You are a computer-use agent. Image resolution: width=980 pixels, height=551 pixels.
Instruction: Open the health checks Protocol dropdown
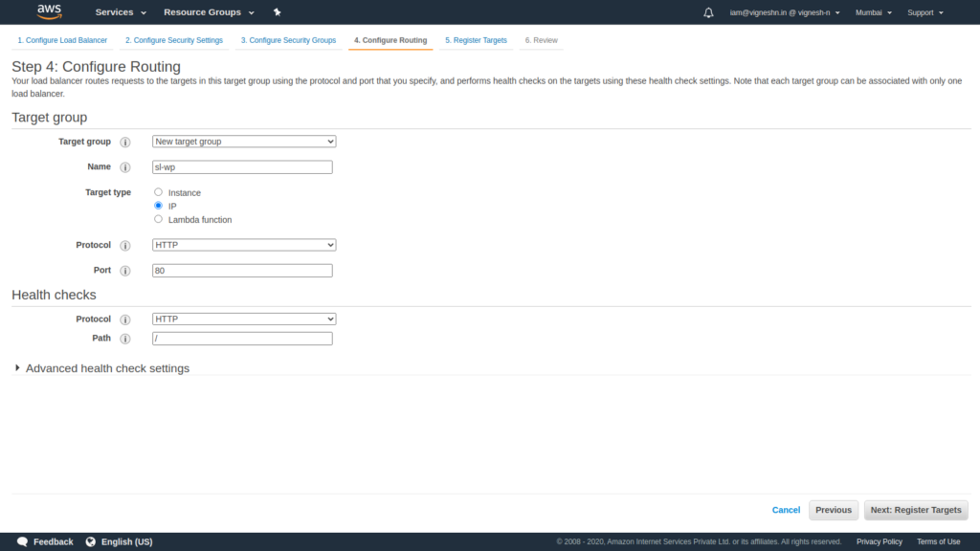(x=244, y=320)
